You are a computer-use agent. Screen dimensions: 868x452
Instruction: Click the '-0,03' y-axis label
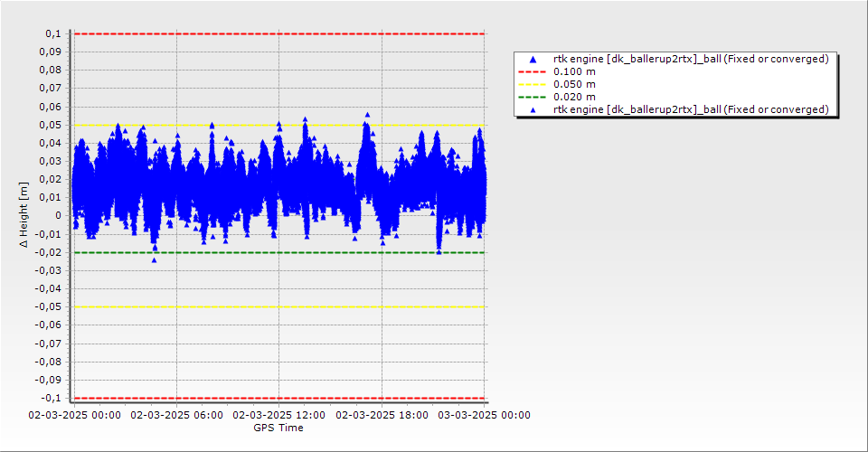click(x=48, y=270)
